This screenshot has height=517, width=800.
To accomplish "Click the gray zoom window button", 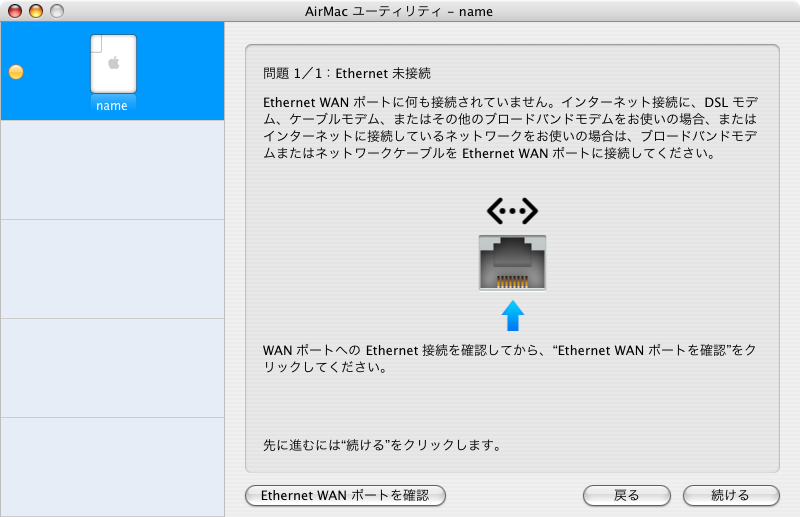I will coord(57,11).
